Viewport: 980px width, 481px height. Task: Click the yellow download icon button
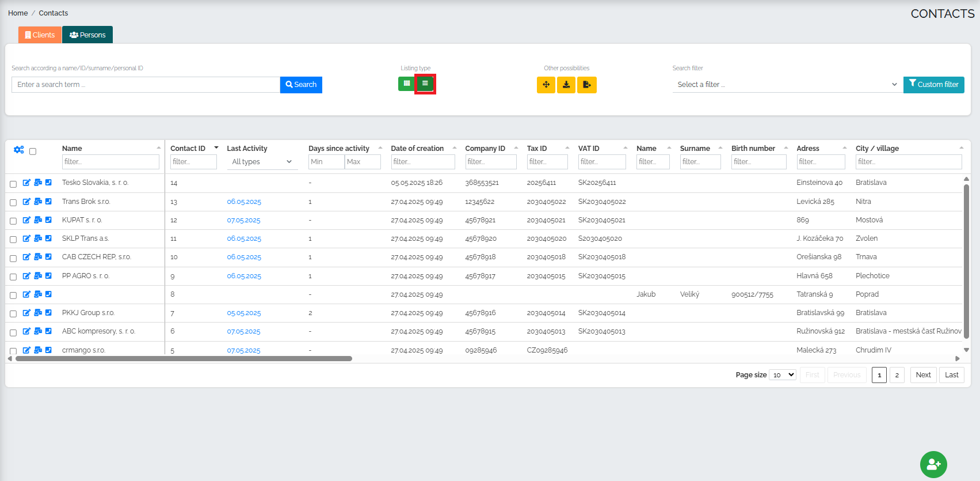[x=566, y=85]
